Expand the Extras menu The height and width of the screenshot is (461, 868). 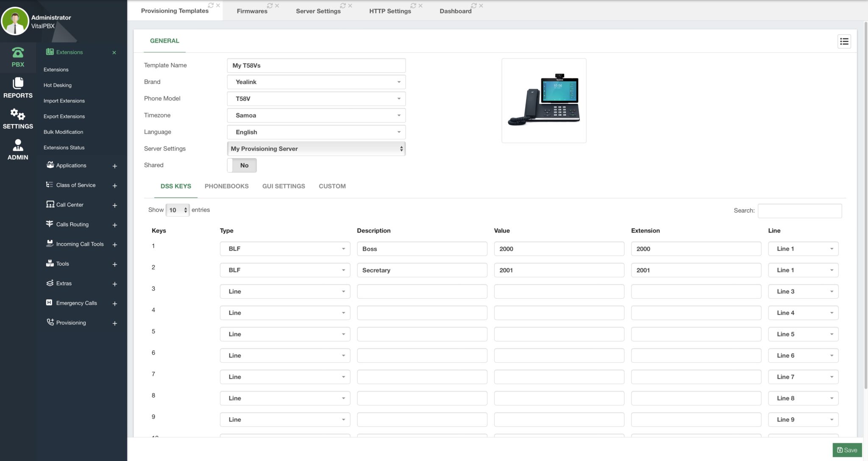(114, 284)
